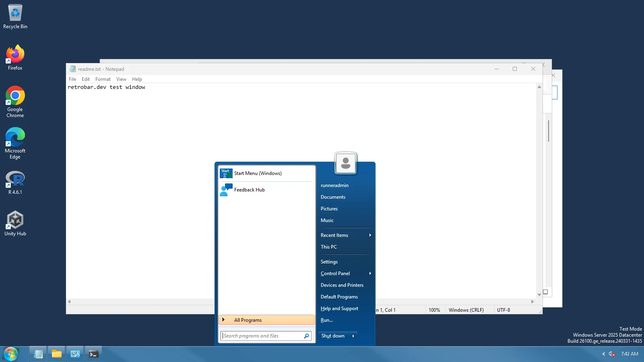Open File Explorer taskbar button
This screenshot has width=644, height=362.
coord(57,354)
